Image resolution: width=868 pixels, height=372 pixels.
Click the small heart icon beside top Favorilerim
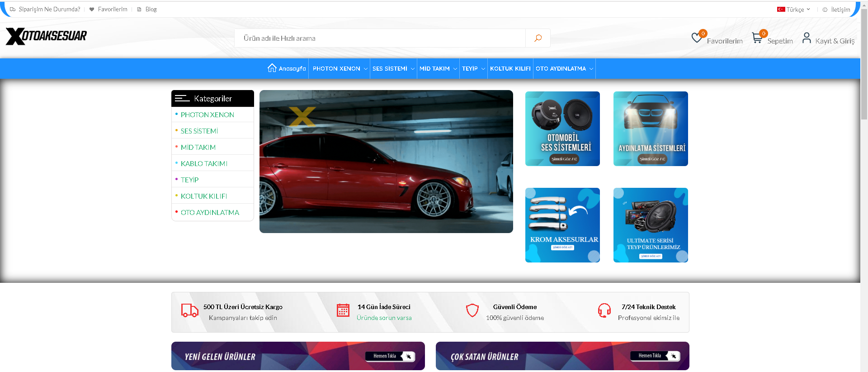92,9
